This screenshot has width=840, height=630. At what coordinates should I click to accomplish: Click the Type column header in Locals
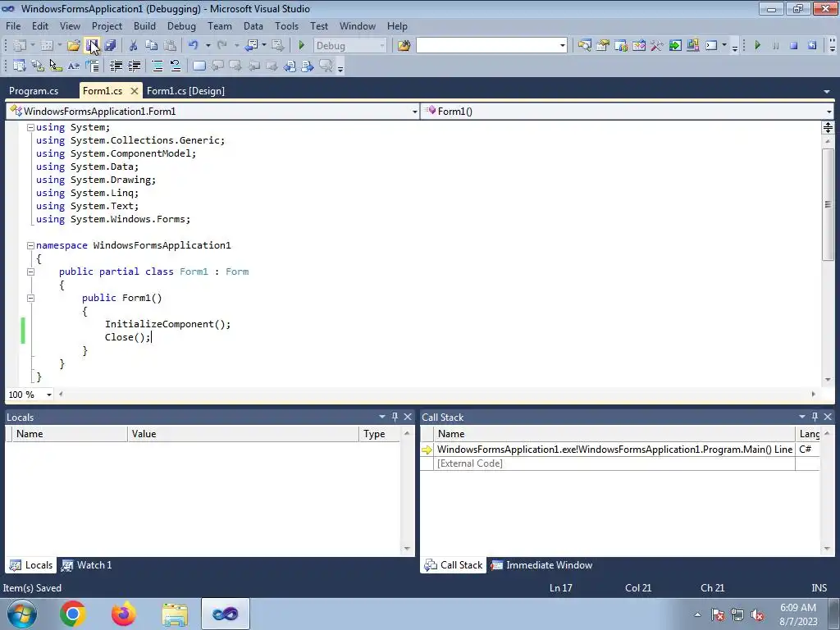[x=381, y=434]
